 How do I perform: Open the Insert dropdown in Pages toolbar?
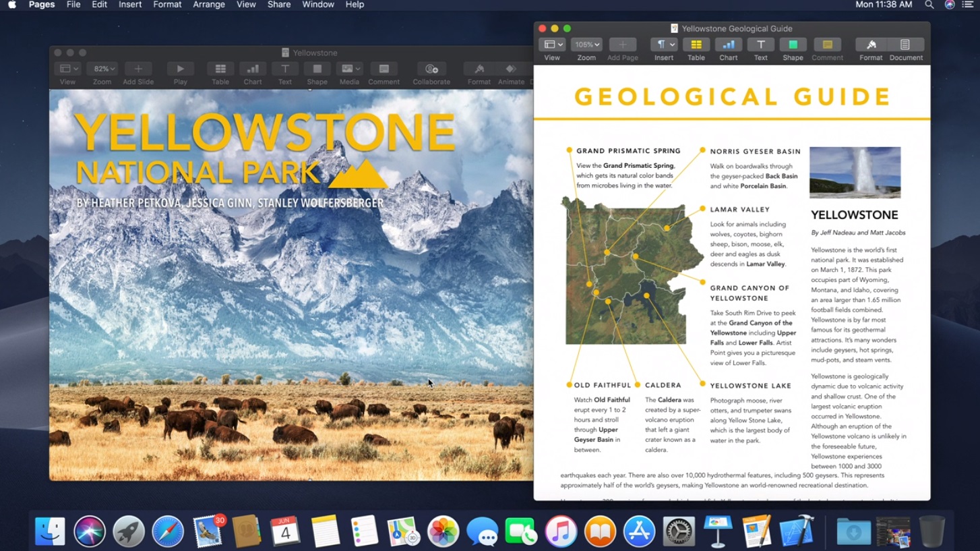click(664, 45)
